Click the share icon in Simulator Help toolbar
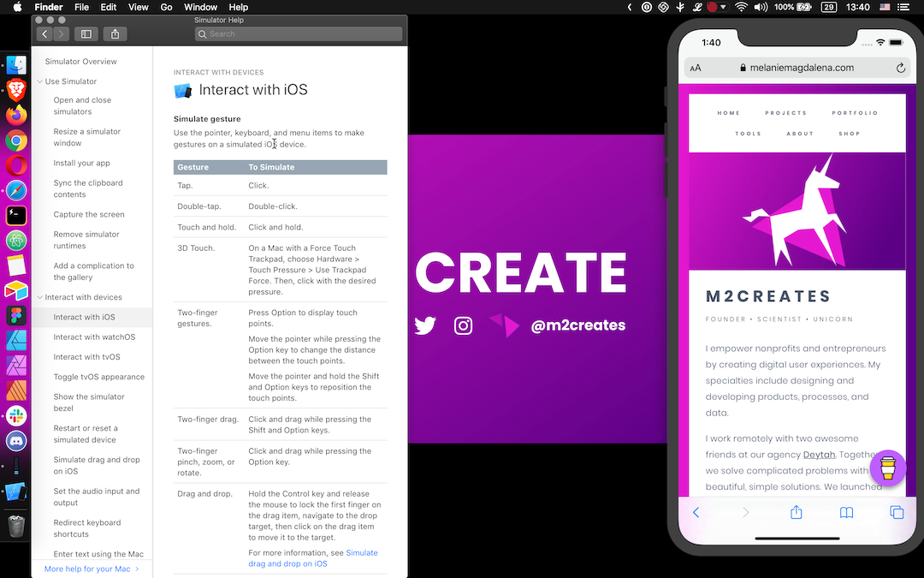 [115, 33]
